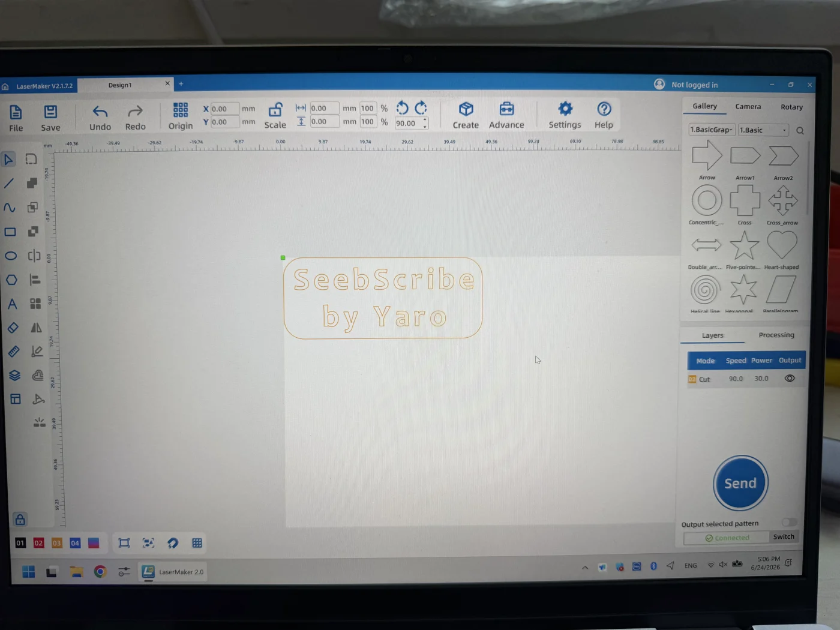The image size is (840, 630).
Task: Click the rotate clockwise icon
Action: (421, 108)
